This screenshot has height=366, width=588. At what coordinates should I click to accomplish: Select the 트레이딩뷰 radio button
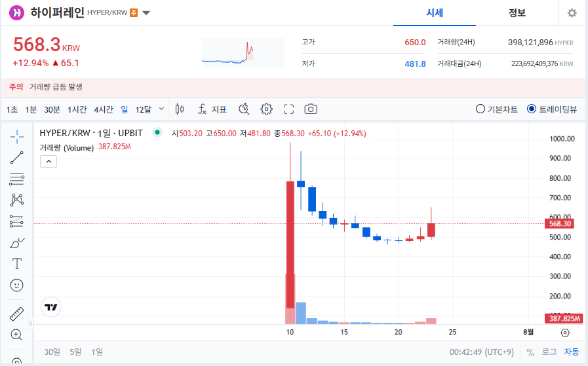532,109
